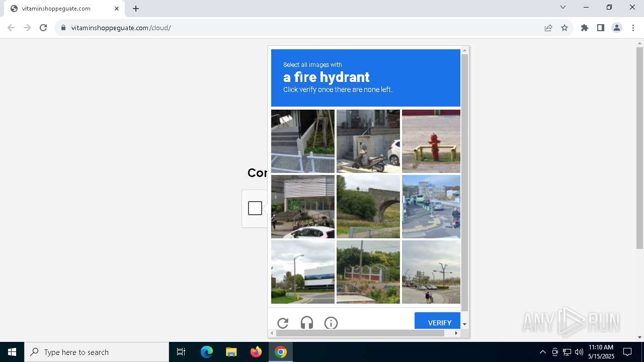Open Task View on the taskbar

click(x=181, y=352)
